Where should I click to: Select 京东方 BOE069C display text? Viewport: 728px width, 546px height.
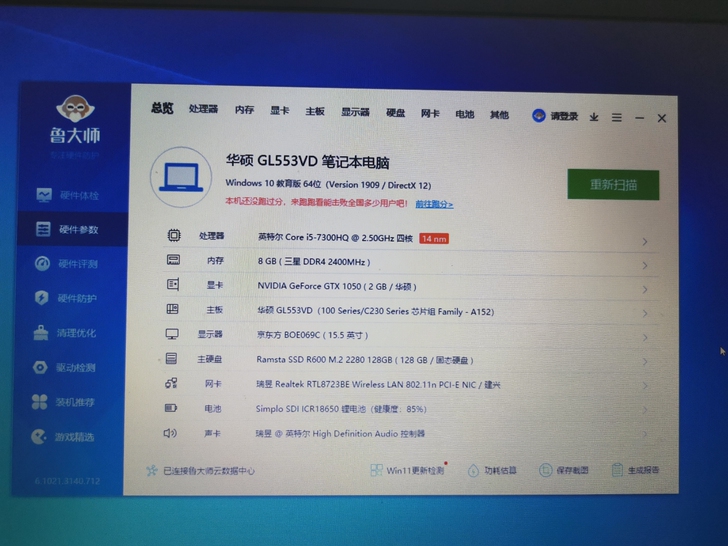click(312, 335)
